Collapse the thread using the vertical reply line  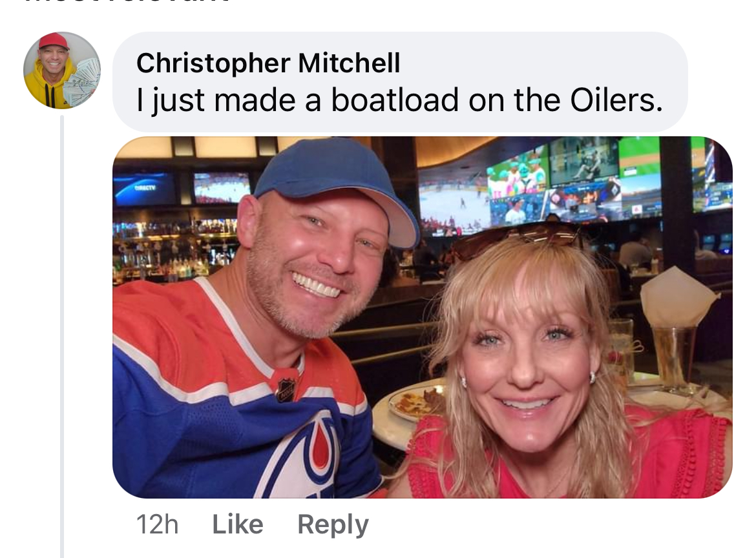click(x=62, y=336)
